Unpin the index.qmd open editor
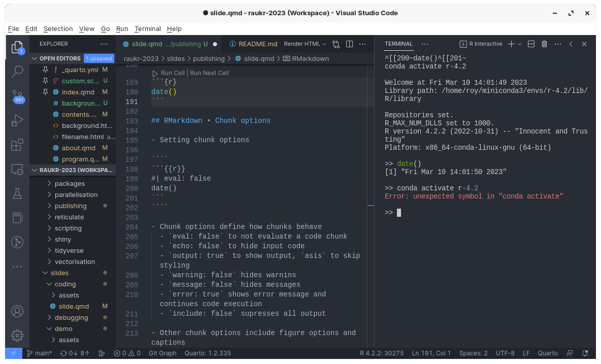This screenshot has width=601, height=364. 45,92
